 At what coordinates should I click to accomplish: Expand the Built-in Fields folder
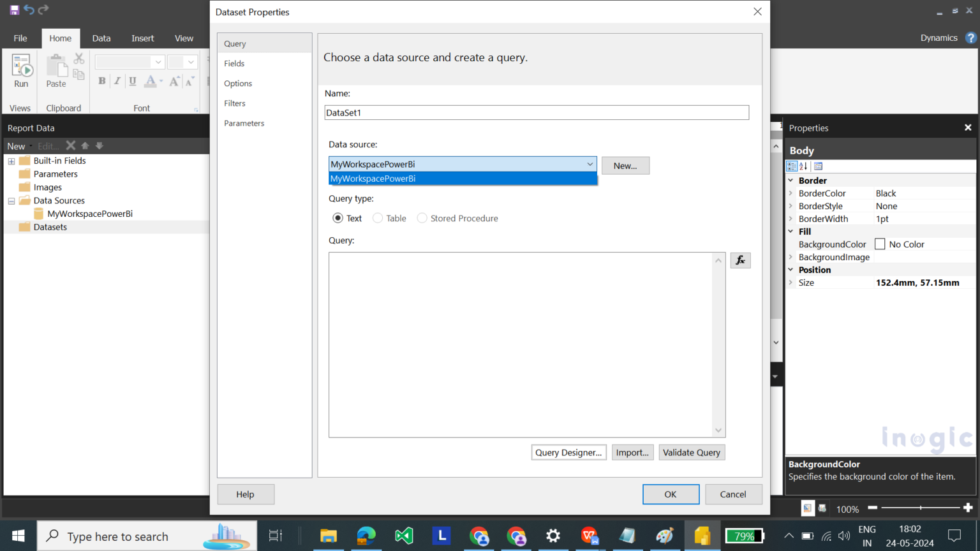tap(11, 160)
